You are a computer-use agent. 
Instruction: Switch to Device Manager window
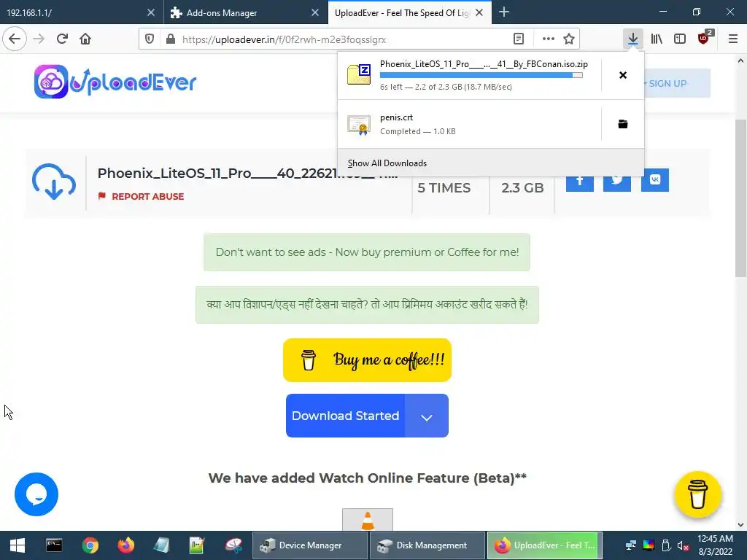coord(309,545)
